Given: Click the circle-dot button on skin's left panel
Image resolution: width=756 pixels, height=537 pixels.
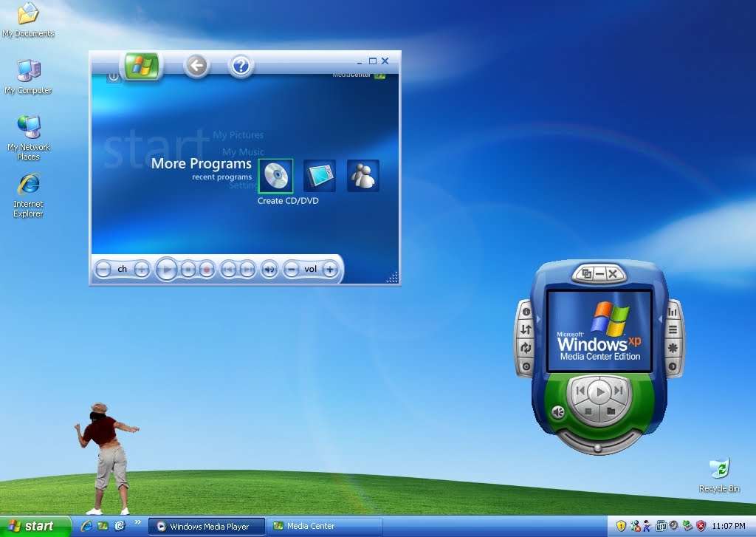Looking at the screenshot, I should coord(526,366).
